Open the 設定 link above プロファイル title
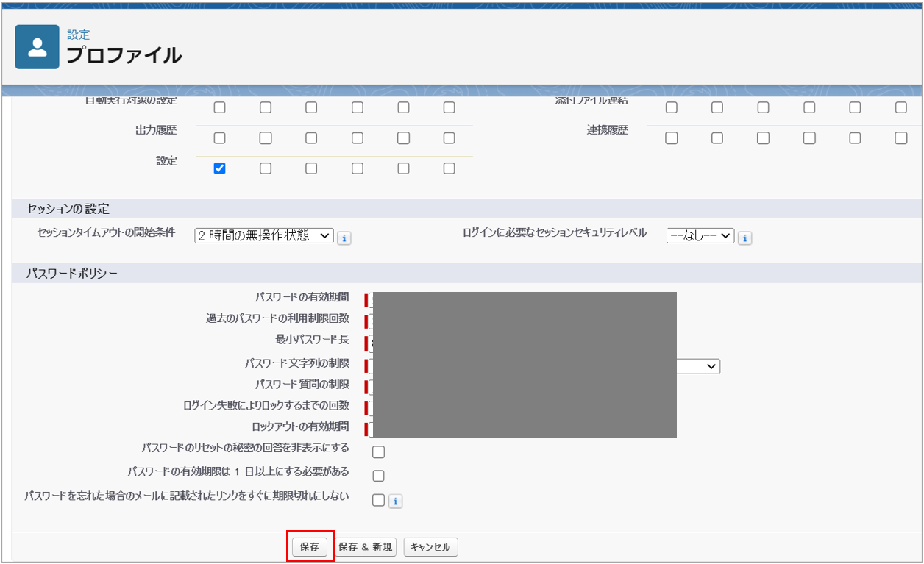Viewport: 924px width, 564px height. (78, 35)
